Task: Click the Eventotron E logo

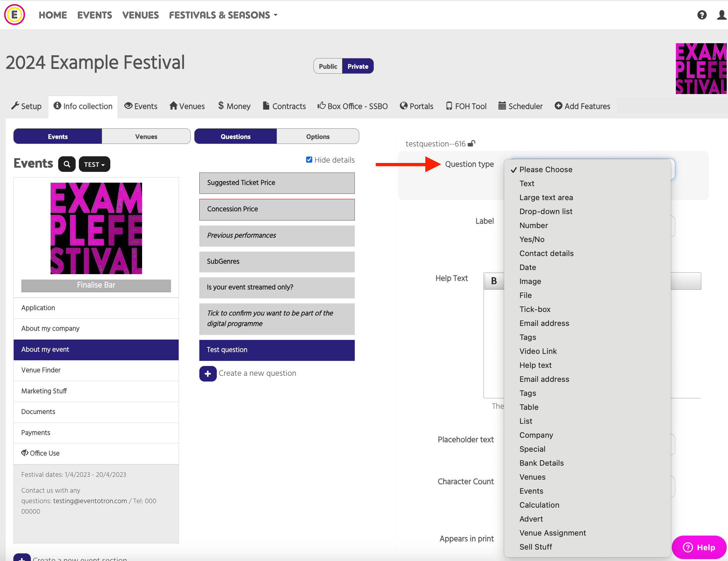Action: point(14,15)
